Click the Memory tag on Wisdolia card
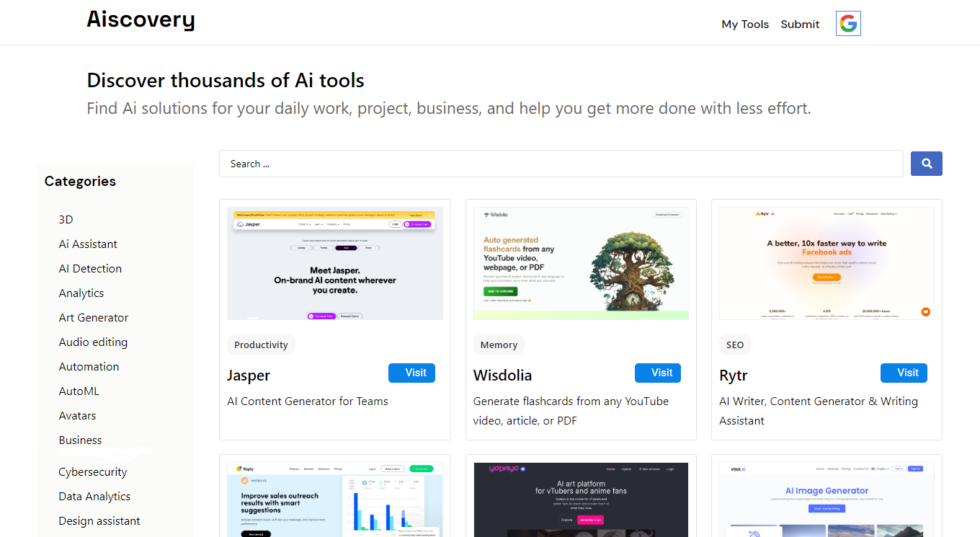Screen dimensions: 980x537 coord(499,345)
